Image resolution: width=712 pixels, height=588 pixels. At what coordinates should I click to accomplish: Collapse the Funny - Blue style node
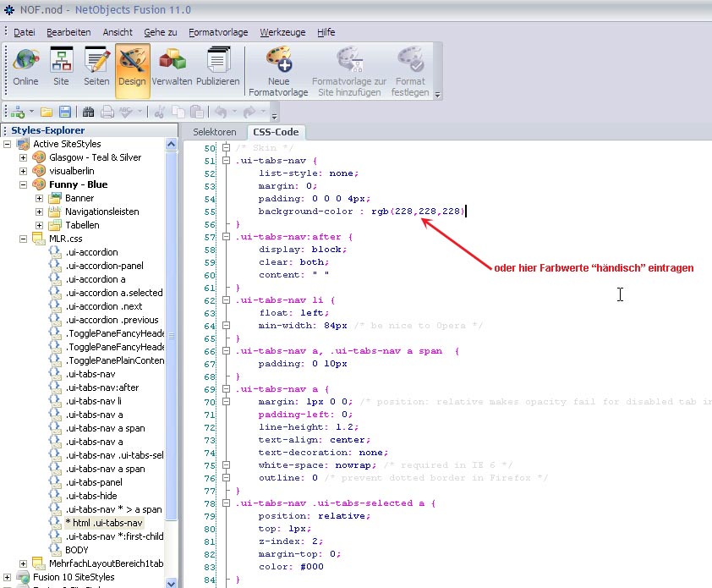(23, 184)
